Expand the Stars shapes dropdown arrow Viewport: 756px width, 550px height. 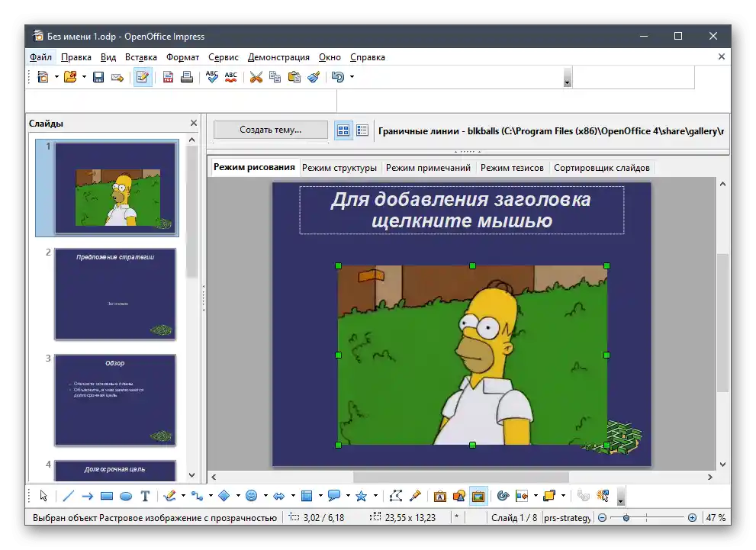point(375,496)
